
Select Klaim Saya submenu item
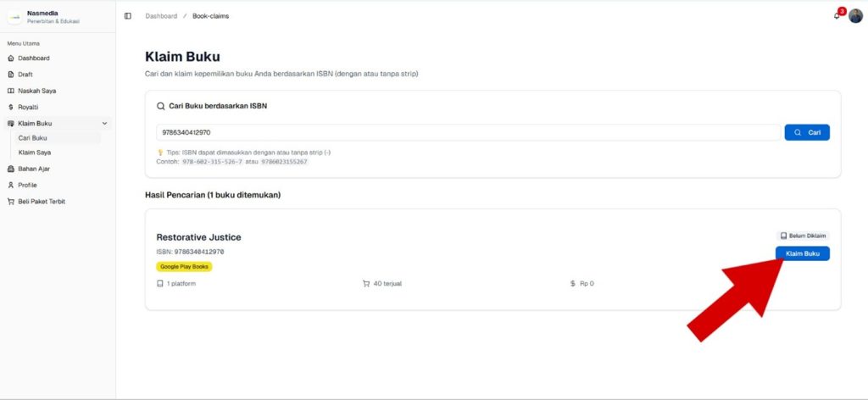click(x=35, y=153)
